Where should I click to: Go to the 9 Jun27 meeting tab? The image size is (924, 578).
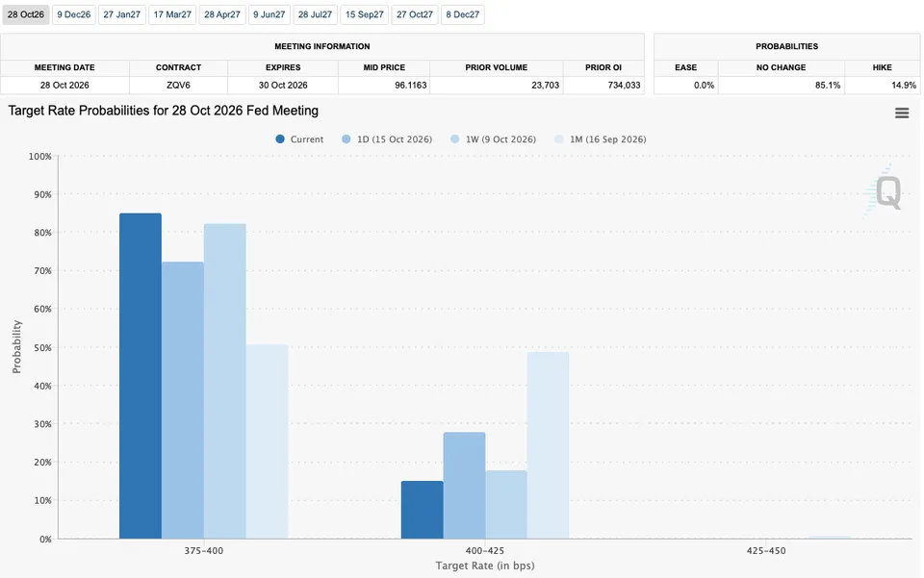pyautogui.click(x=269, y=14)
